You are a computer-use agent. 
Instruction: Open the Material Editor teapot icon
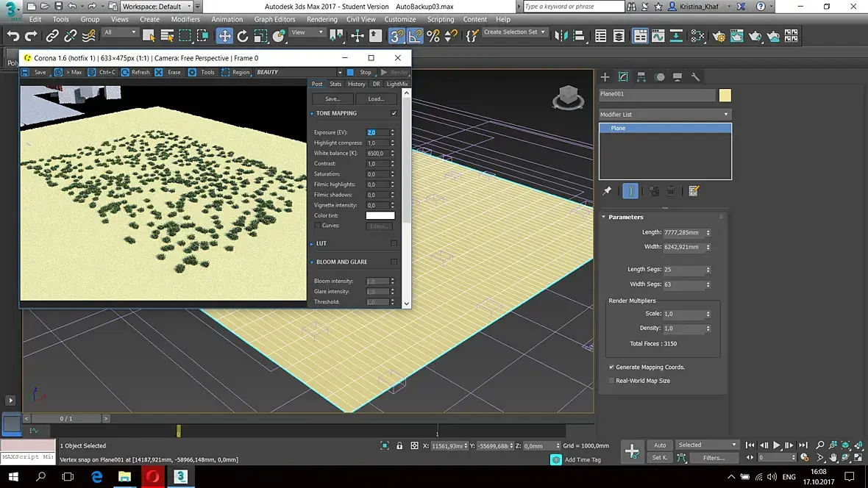click(719, 35)
